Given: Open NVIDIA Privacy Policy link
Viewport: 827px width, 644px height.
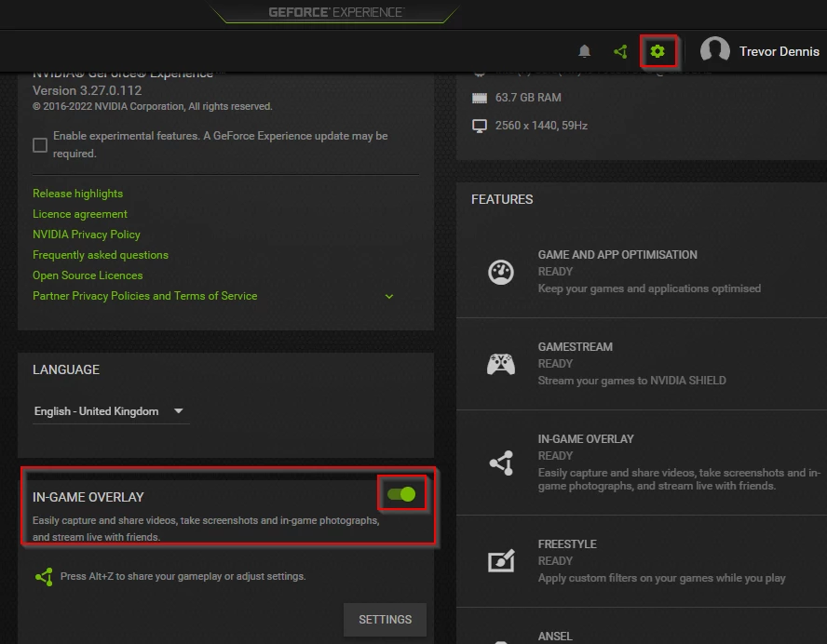Looking at the screenshot, I should pyautogui.click(x=87, y=235).
